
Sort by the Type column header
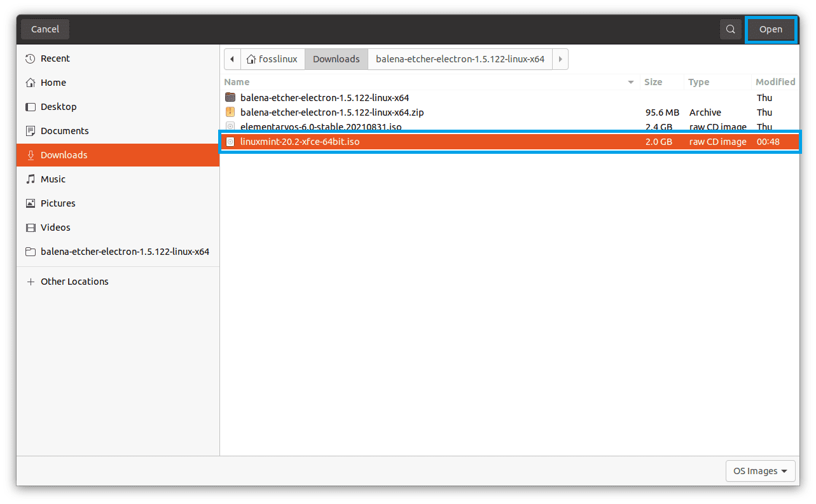(x=719, y=82)
